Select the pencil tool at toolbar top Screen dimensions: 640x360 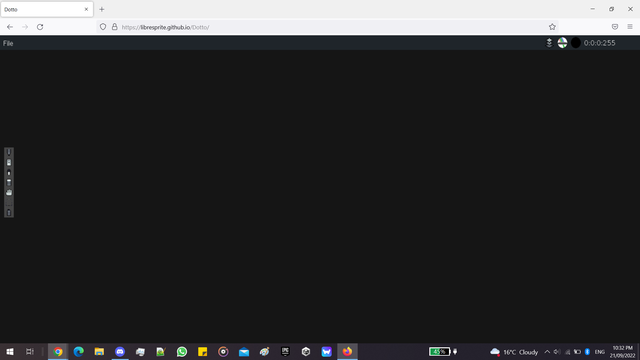(x=9, y=152)
